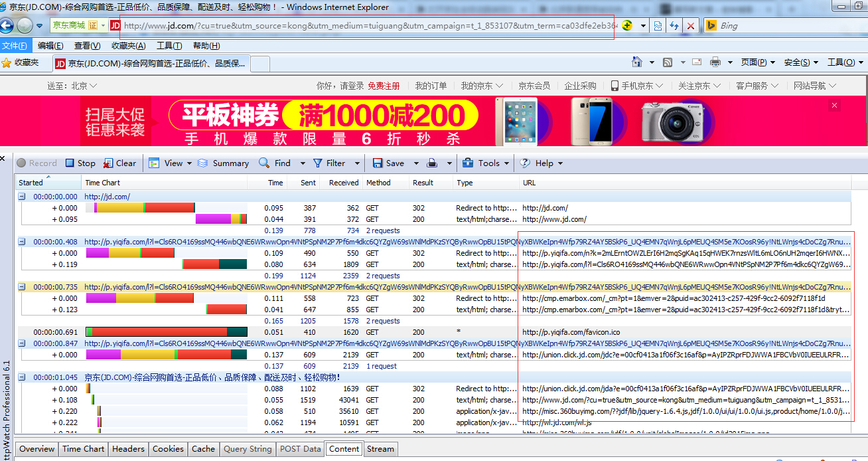Switch to the Cookies tab
The image size is (868, 461).
[168, 449]
